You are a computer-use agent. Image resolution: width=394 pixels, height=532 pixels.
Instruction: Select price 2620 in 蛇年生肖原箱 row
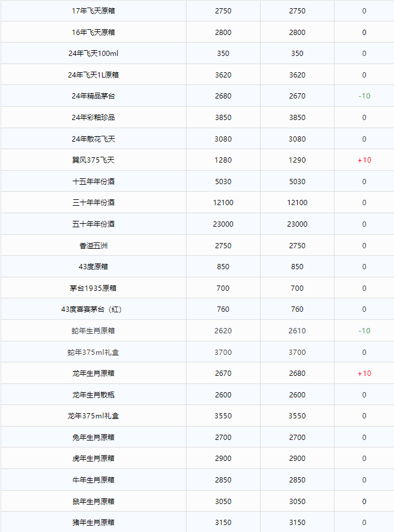click(223, 331)
